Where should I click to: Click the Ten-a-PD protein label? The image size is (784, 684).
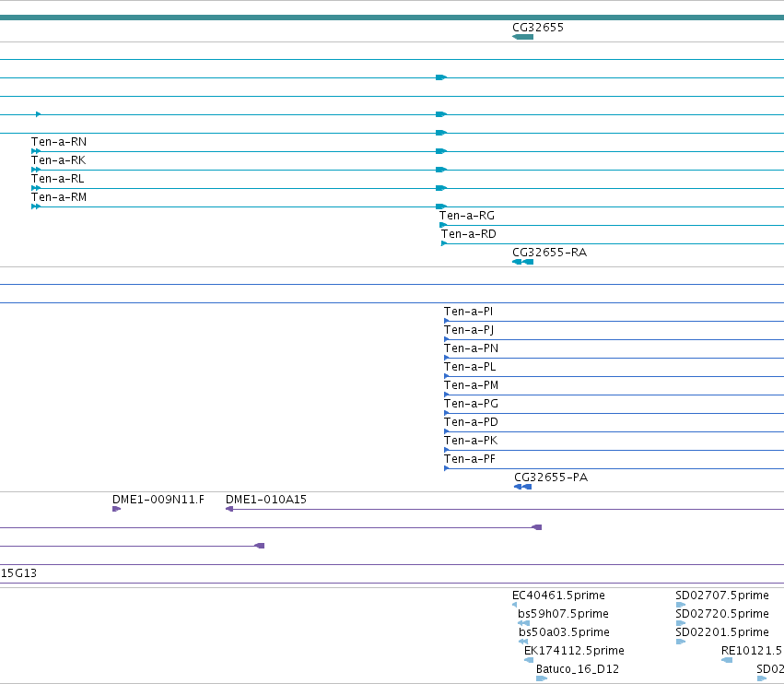tap(471, 423)
